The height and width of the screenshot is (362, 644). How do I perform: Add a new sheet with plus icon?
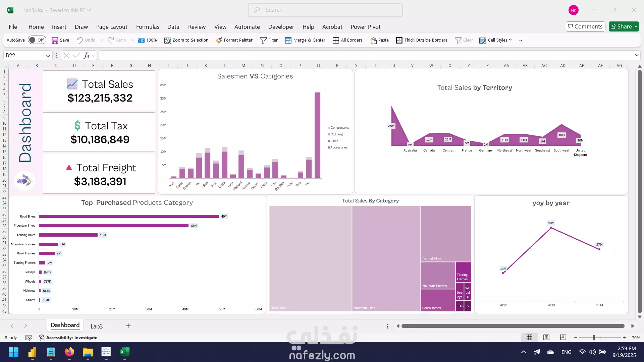point(128,326)
